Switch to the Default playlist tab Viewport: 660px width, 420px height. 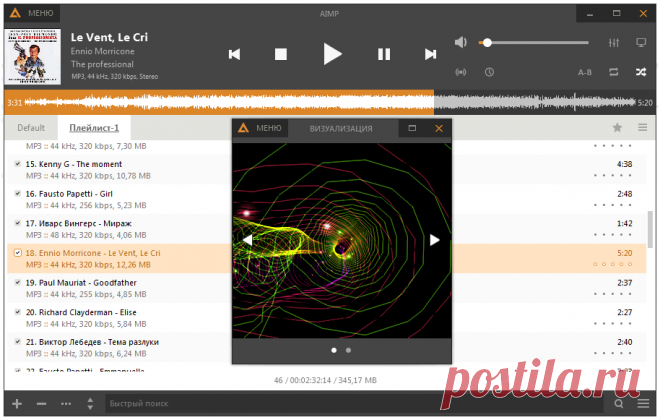click(31, 128)
